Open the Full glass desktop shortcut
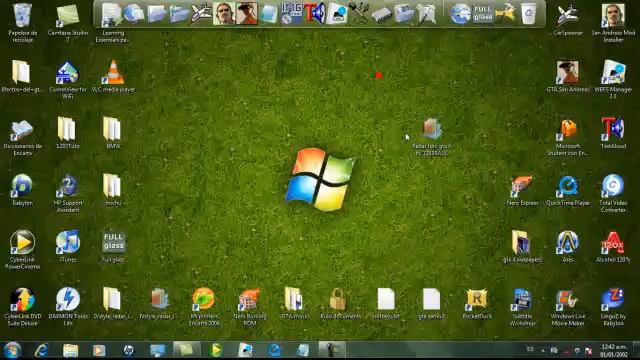640x360 pixels. [113, 247]
